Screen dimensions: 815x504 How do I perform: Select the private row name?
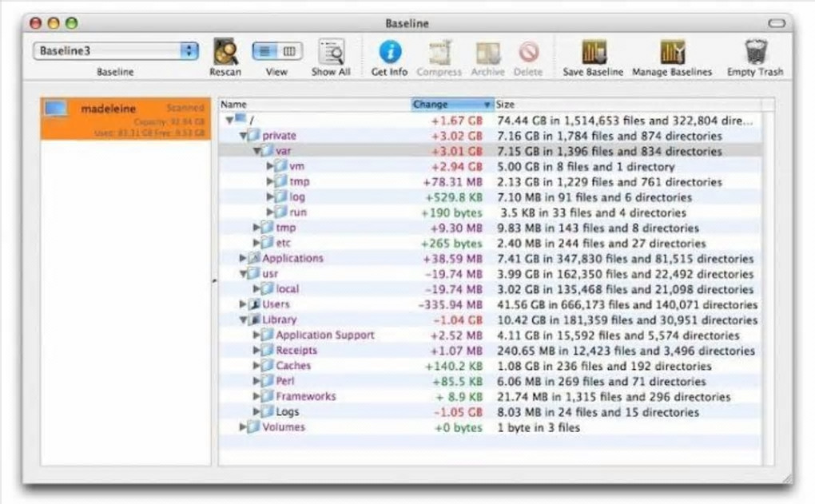[x=279, y=136]
